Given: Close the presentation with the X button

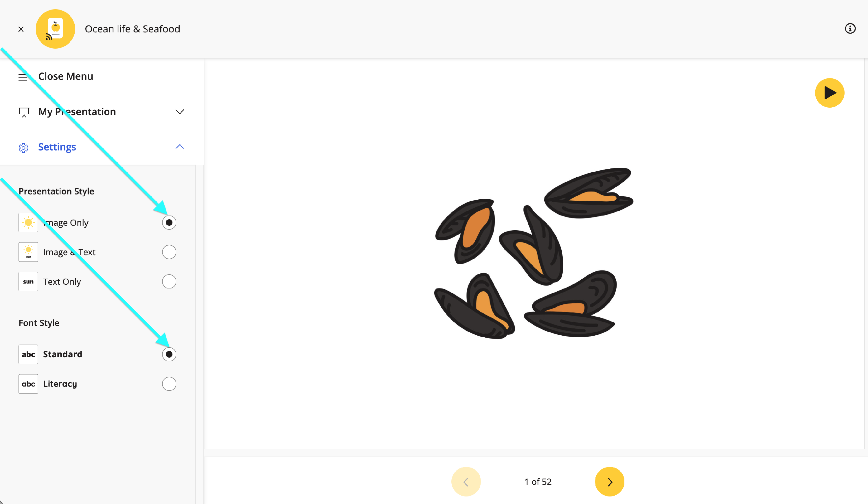Looking at the screenshot, I should (21, 29).
